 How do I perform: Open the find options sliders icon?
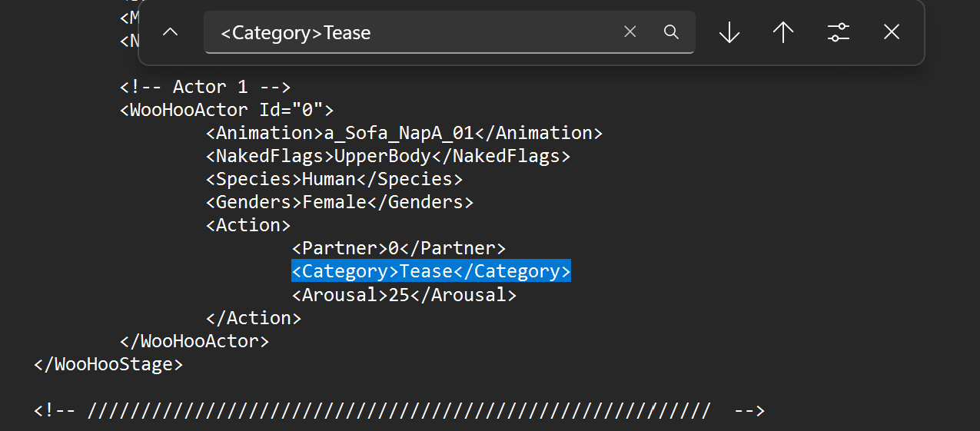click(x=838, y=32)
